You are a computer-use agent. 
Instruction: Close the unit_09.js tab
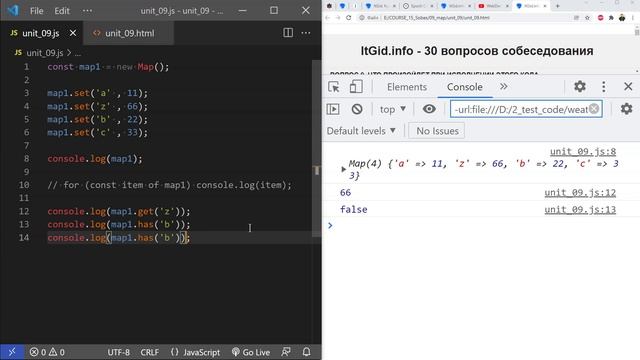(x=73, y=33)
